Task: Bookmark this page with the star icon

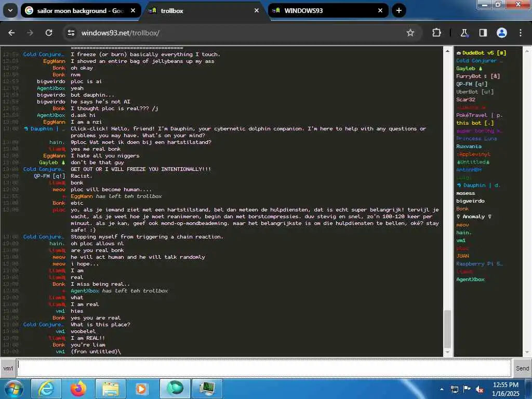Action: point(410,33)
